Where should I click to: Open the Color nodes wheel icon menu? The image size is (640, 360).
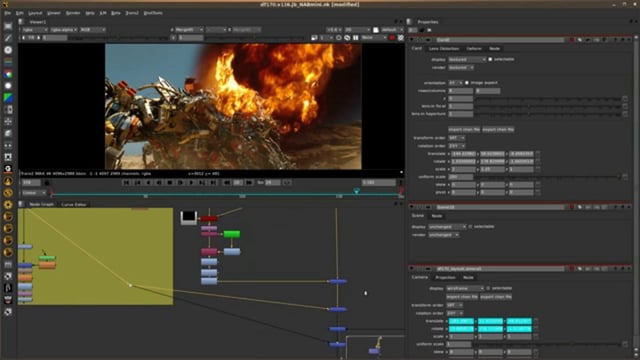(x=8, y=74)
